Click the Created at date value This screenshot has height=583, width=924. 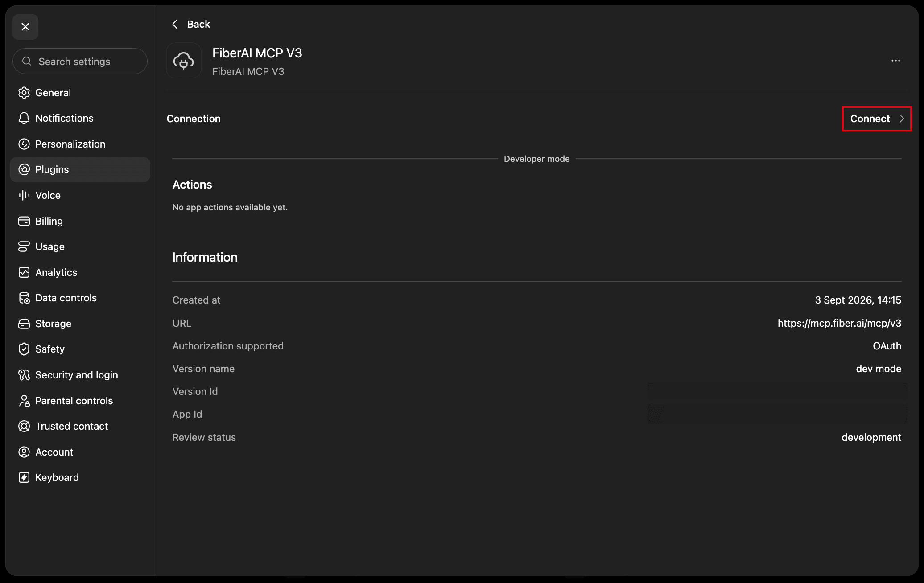(858, 300)
